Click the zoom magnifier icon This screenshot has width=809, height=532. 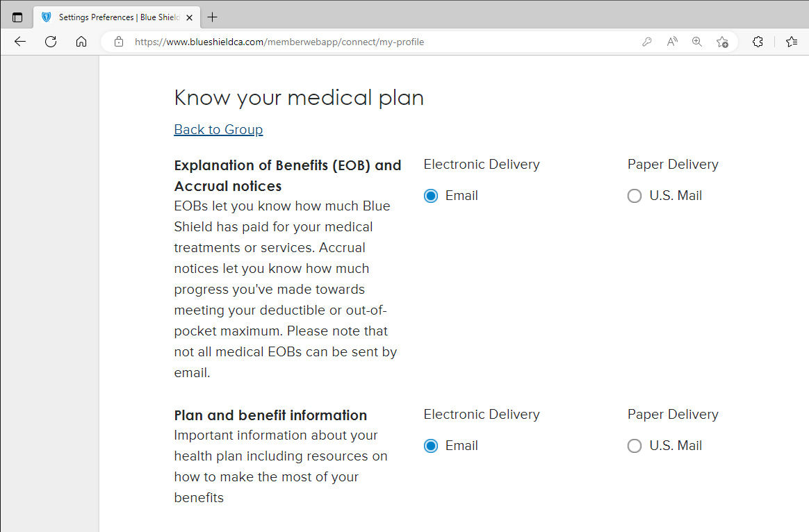coord(697,42)
